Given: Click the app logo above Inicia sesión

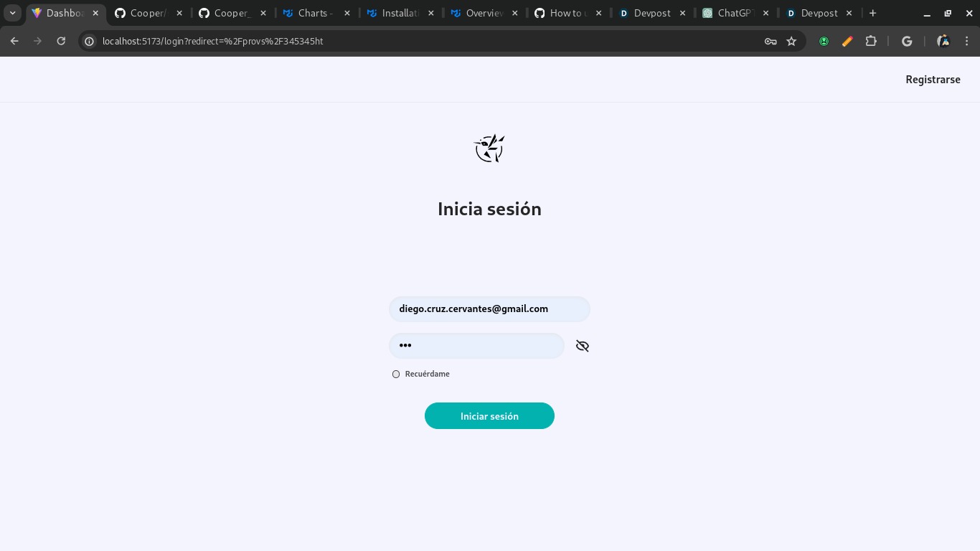Looking at the screenshot, I should pyautogui.click(x=489, y=149).
